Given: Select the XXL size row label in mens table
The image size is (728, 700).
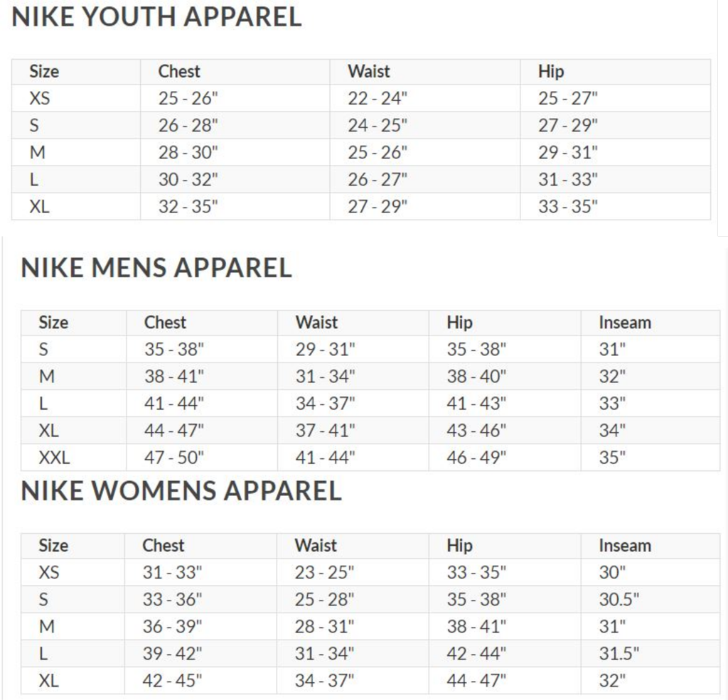Looking at the screenshot, I should (x=54, y=458).
